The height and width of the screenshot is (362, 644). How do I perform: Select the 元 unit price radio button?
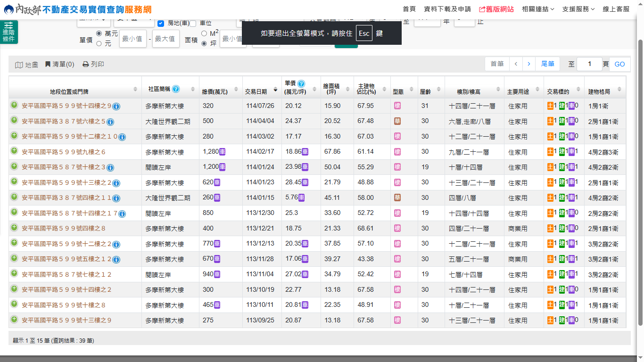[x=99, y=43]
